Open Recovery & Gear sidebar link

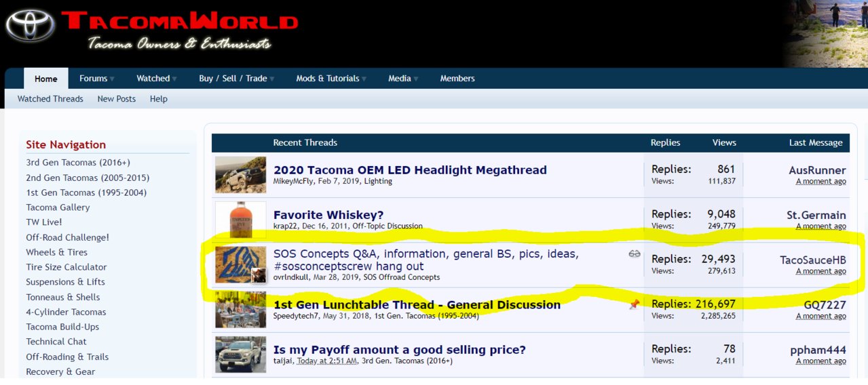[60, 371]
